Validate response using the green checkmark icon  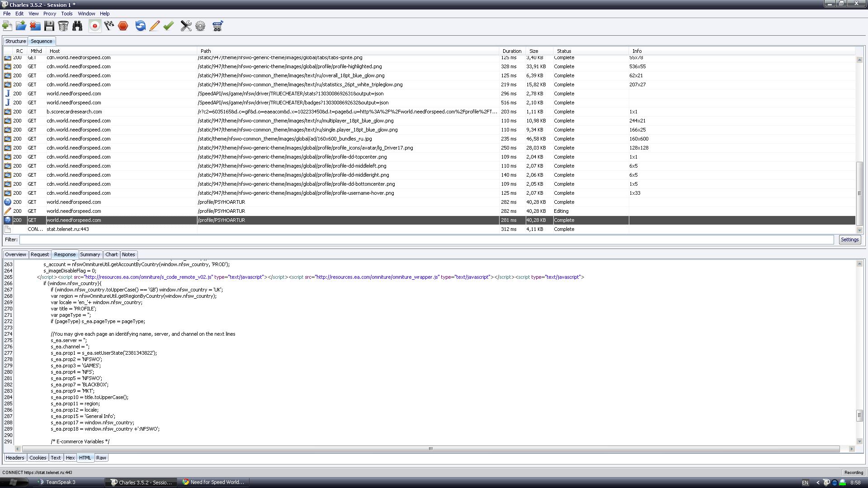coord(169,26)
